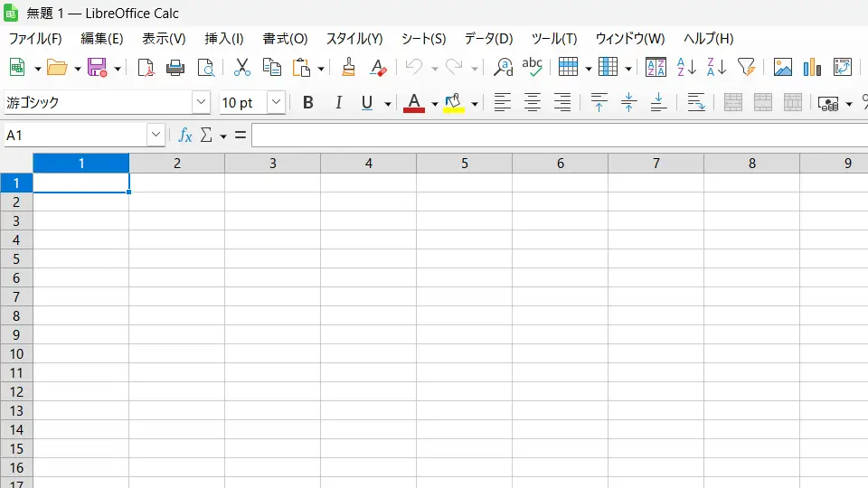868x488 pixels.
Task: Select column header 5
Action: tap(464, 164)
